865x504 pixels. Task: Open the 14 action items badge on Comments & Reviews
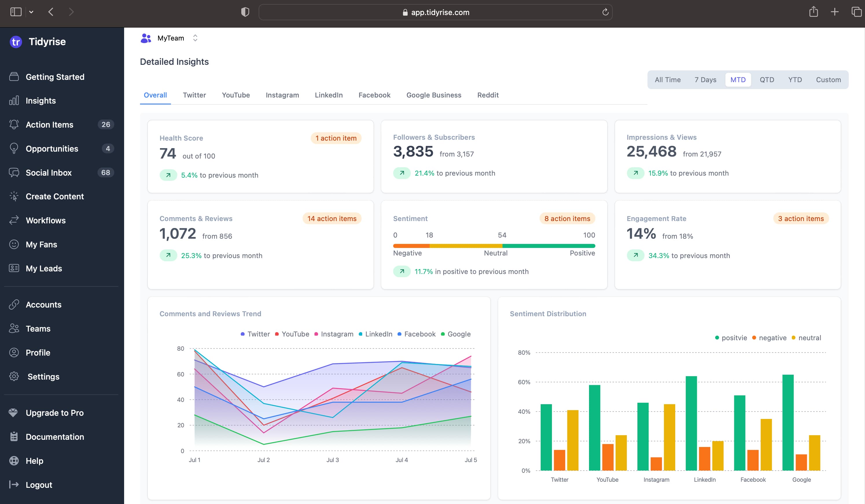pos(332,218)
